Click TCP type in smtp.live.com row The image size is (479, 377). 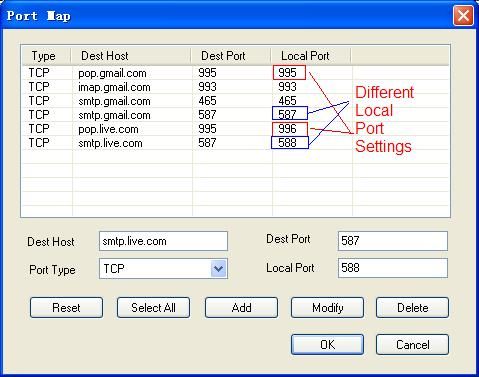coord(39,143)
